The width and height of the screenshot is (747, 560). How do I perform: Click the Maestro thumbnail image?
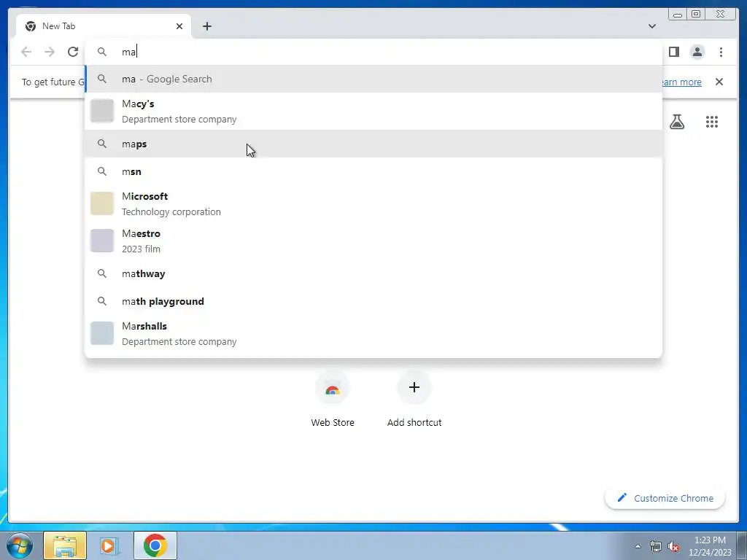102,241
